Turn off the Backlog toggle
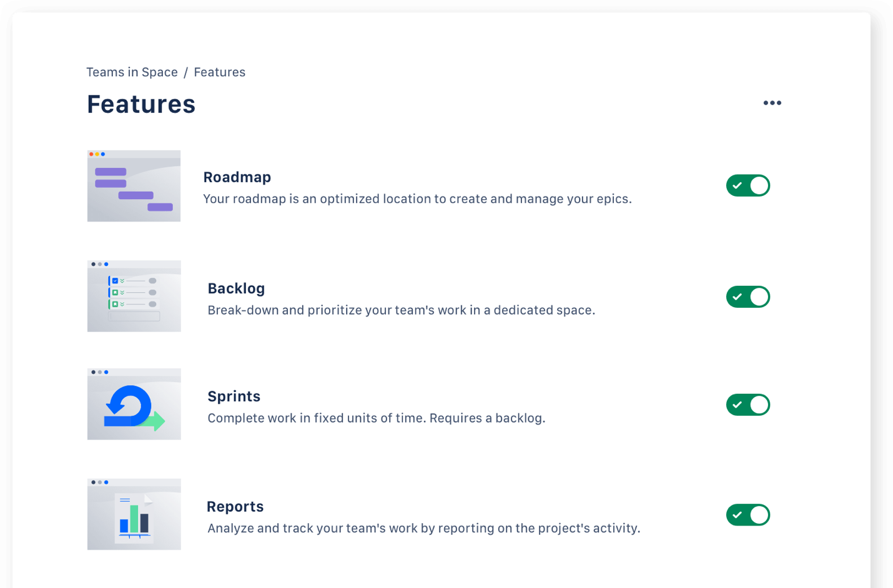Screen dimensions: 893x588 point(747,296)
